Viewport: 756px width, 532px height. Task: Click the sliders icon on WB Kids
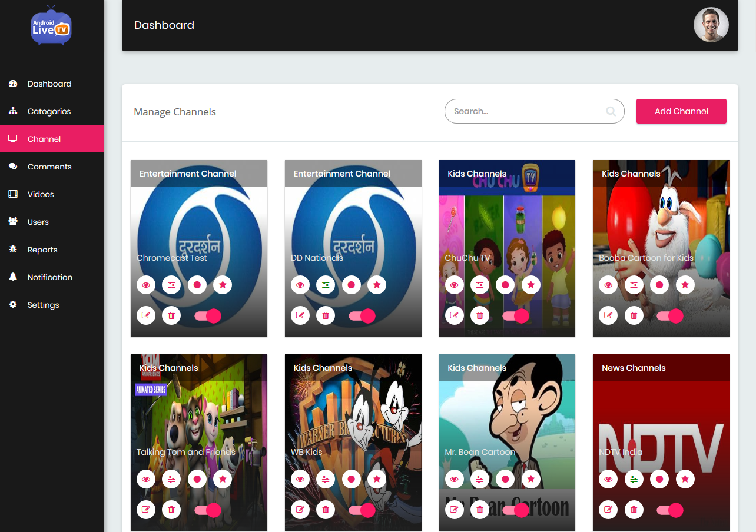[326, 479]
